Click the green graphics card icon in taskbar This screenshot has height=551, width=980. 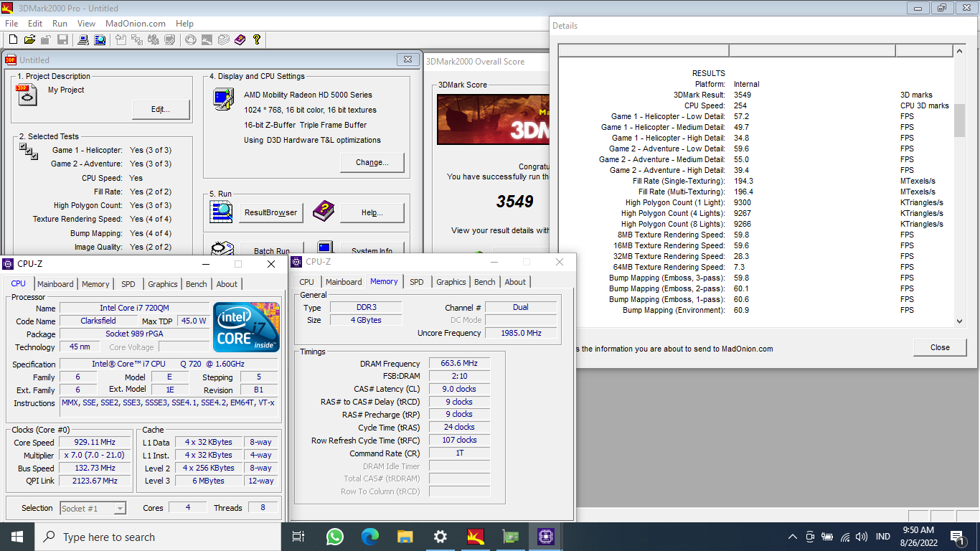511,537
